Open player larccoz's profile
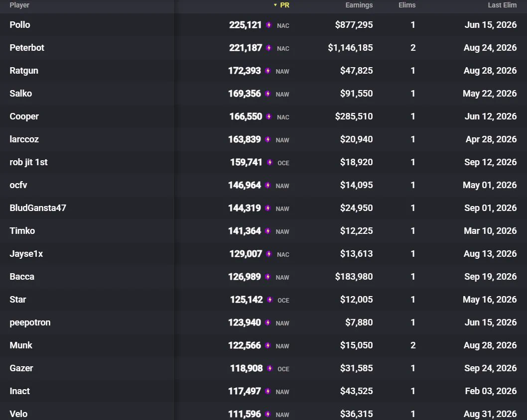 (x=24, y=139)
